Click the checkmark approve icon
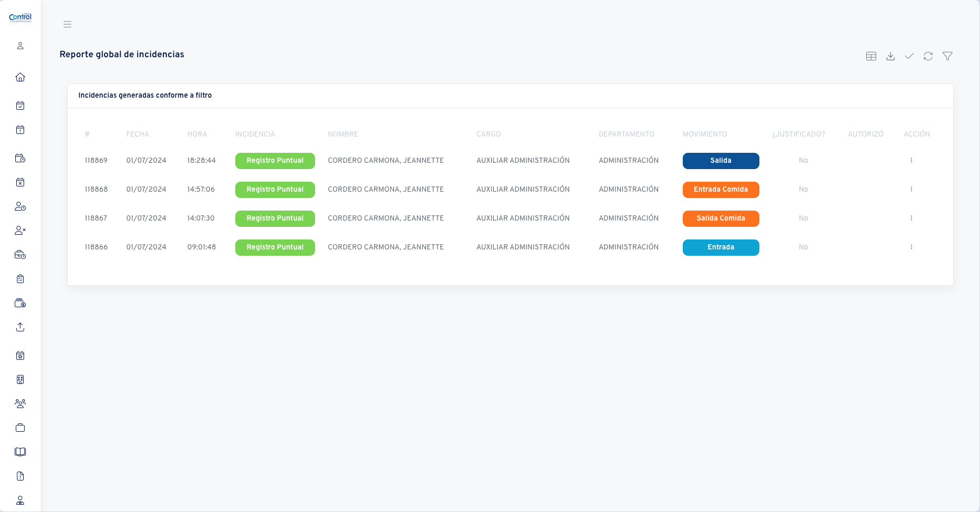Viewport: 980px width, 512px height. tap(909, 56)
